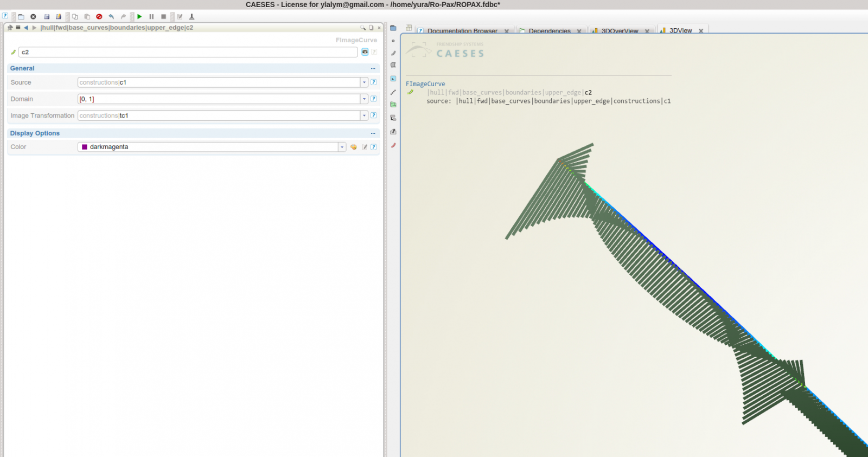This screenshot has height=457, width=868.
Task: Open the Source dropdown arrow
Action: (x=365, y=82)
